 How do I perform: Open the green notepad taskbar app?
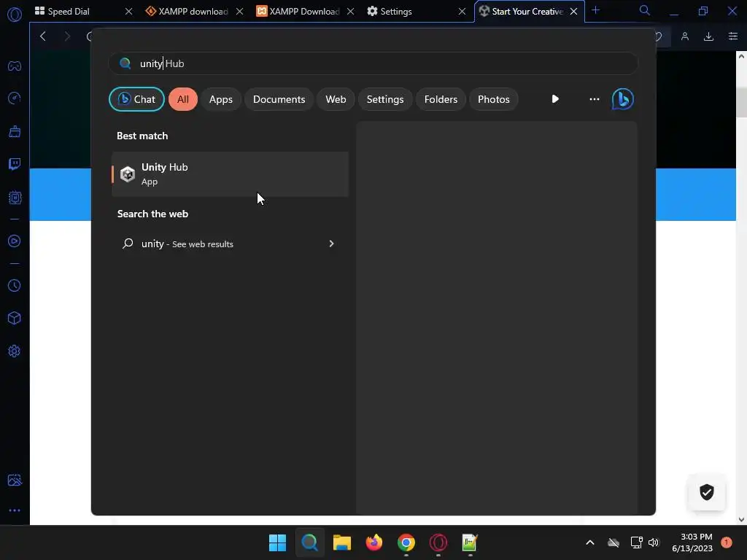pos(470,542)
